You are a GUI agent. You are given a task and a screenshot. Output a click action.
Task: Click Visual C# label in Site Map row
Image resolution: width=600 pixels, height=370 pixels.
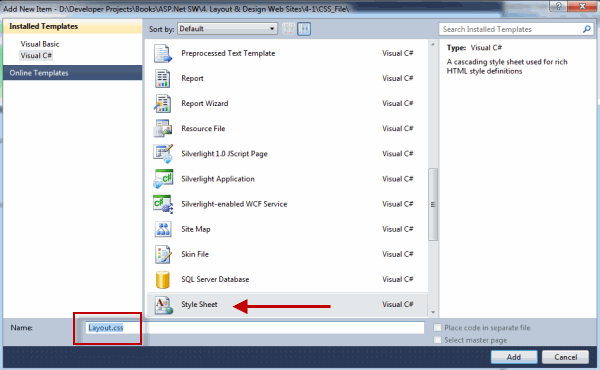398,229
